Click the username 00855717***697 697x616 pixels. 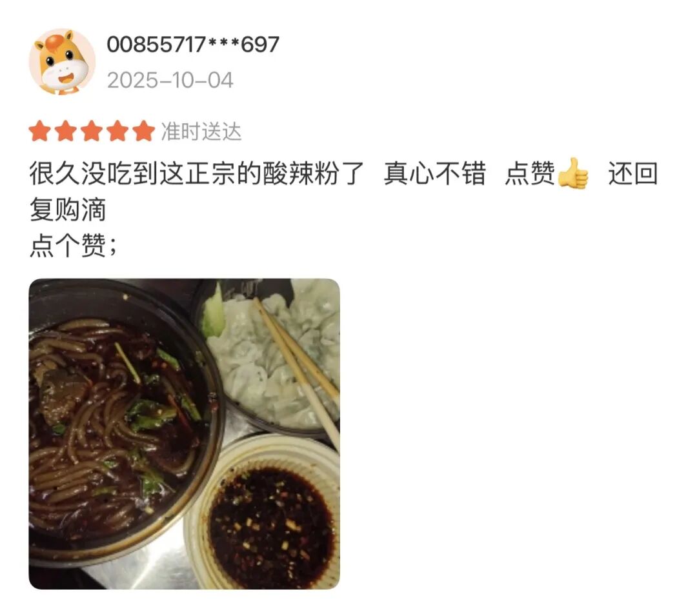point(193,45)
